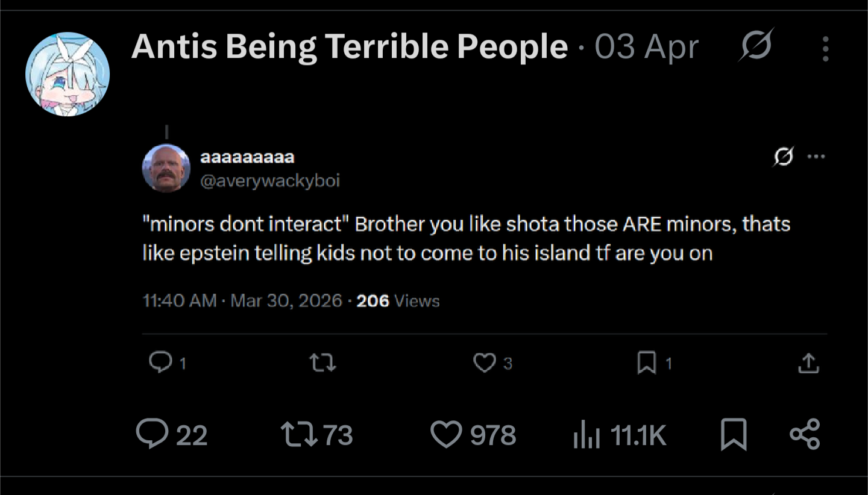Open the 11:40 AM Mar 30 timestamp
868x495 pixels.
(242, 300)
